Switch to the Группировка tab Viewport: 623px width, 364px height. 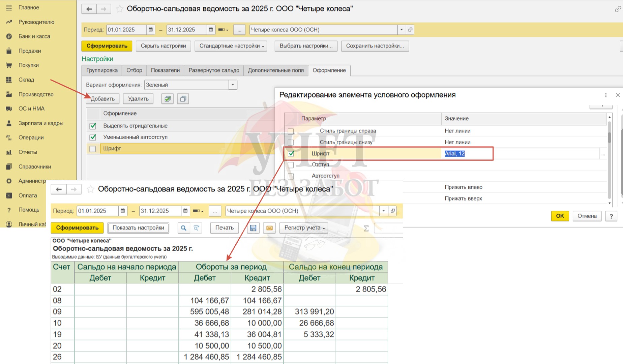(x=102, y=70)
